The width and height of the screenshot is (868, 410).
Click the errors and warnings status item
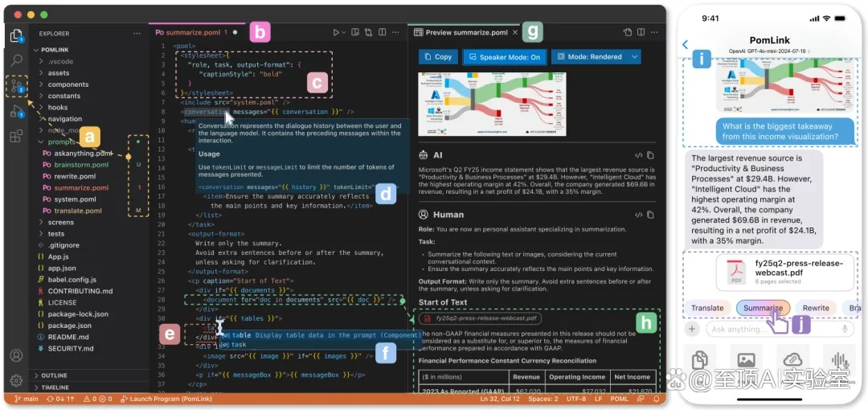pyautogui.click(x=97, y=399)
